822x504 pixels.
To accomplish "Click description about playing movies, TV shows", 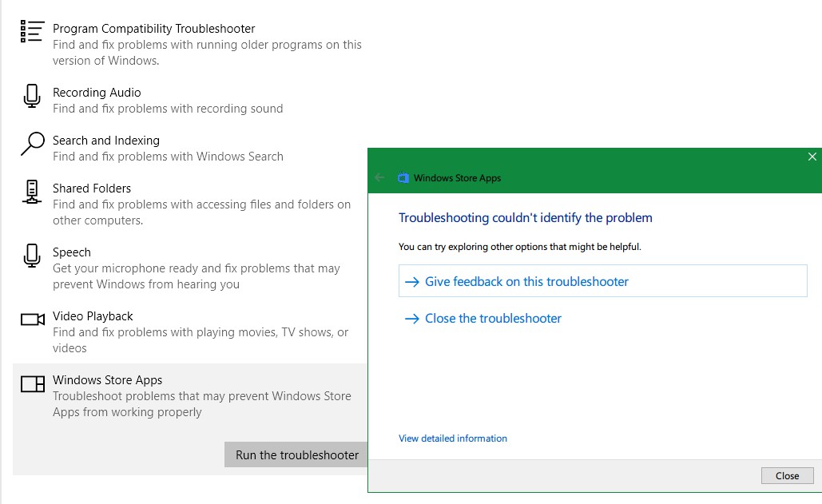I will pyautogui.click(x=201, y=340).
